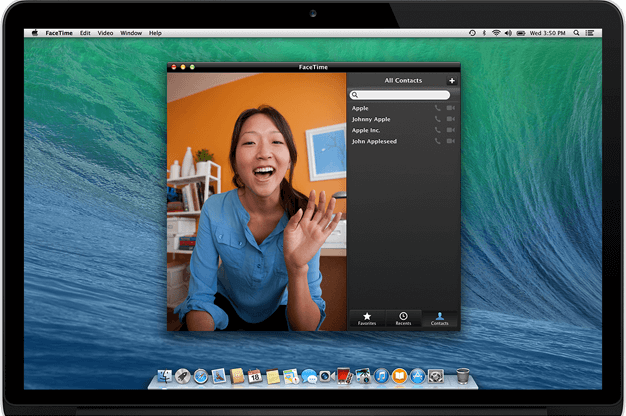
Task: Open System Preferences from the Dock
Action: coord(436,376)
